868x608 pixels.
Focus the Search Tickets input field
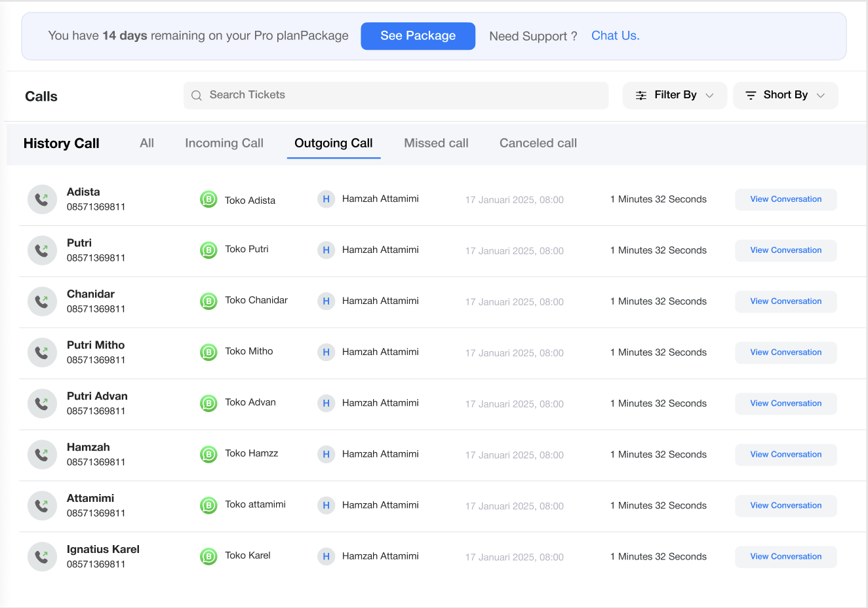pos(406,96)
